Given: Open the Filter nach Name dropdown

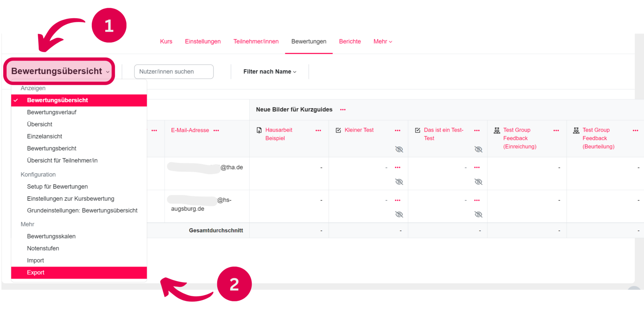Looking at the screenshot, I should (270, 72).
